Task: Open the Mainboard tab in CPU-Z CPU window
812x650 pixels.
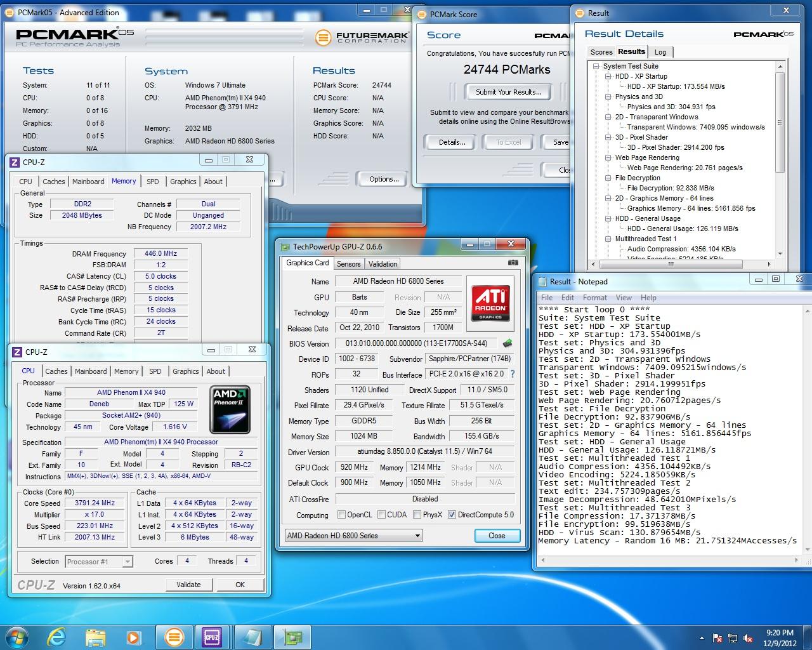Action: (91, 371)
